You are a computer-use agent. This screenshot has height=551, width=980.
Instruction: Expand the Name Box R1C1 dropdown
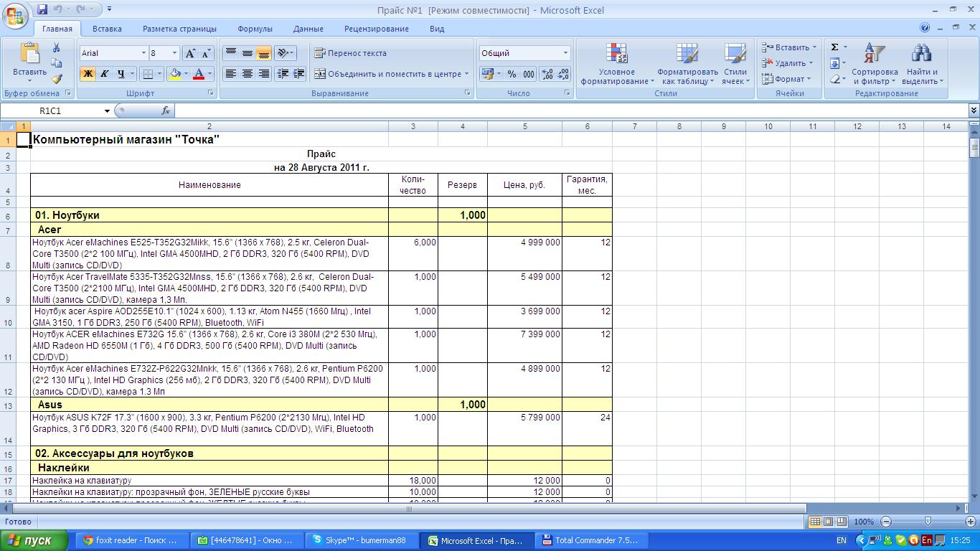coord(107,111)
